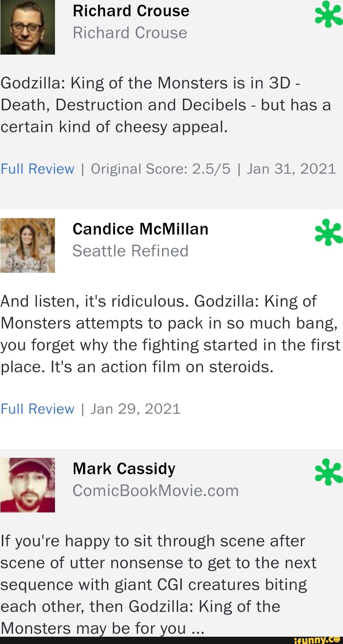Viewport: 343px width, 644px height.
Task: Click the Original Score 2.5/5 text
Action: coord(159,169)
